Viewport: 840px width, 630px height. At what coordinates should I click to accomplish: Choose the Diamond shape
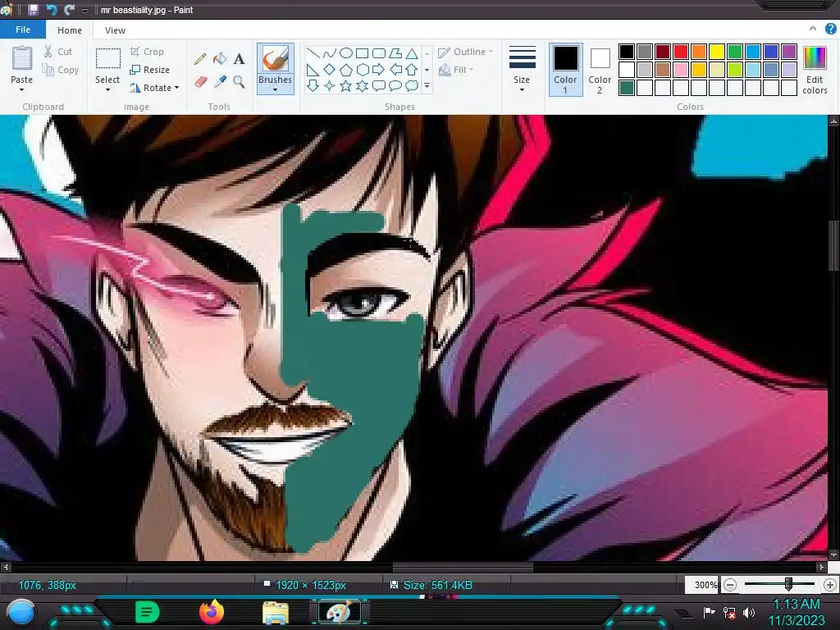tap(330, 70)
